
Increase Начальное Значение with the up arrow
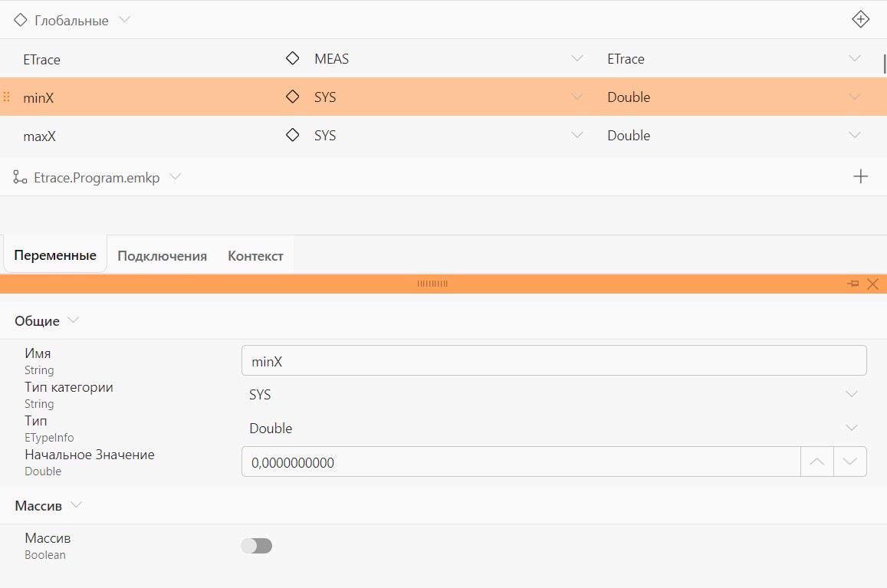click(817, 462)
